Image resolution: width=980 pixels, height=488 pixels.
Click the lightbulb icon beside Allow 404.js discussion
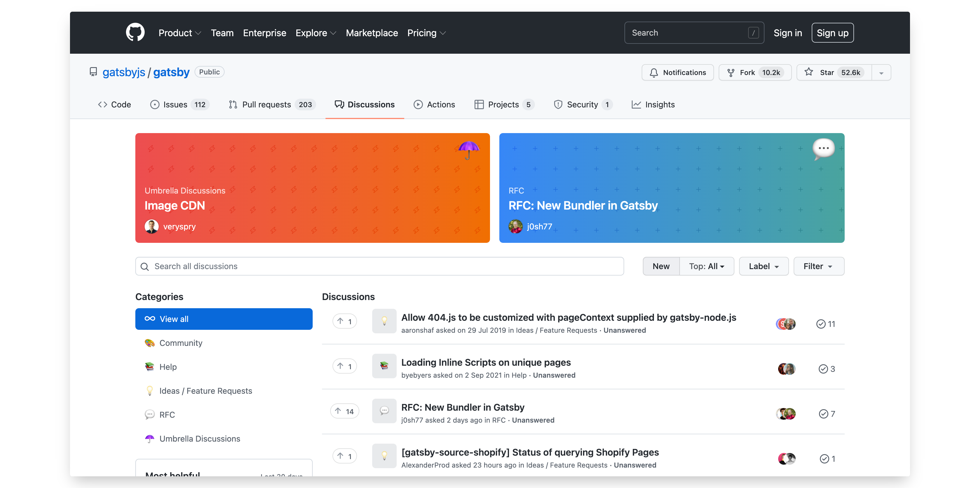384,321
